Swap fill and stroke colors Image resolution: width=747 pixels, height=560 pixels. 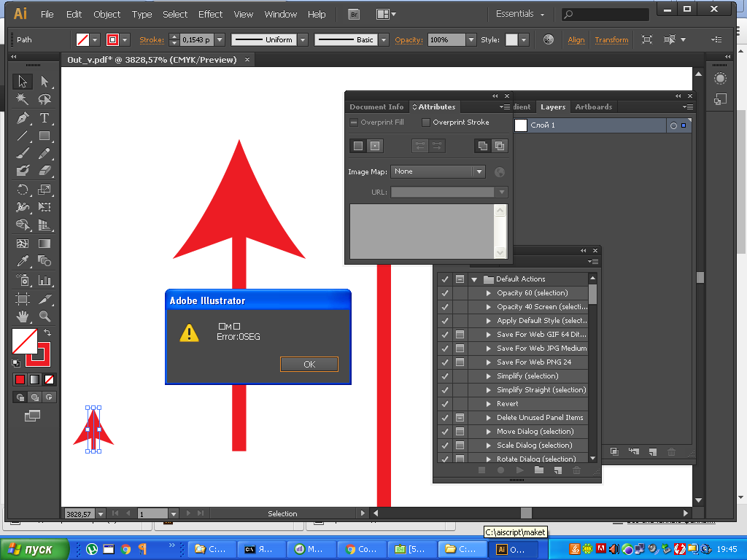point(47,332)
